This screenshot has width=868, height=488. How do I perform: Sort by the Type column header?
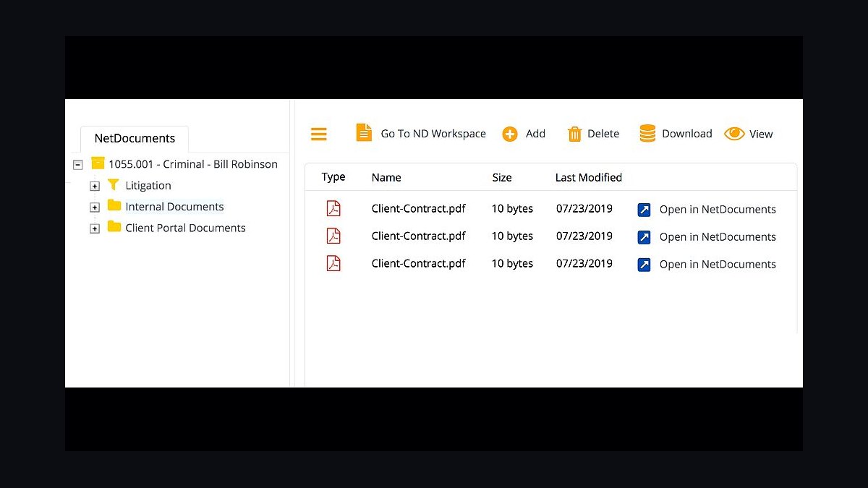coord(333,177)
